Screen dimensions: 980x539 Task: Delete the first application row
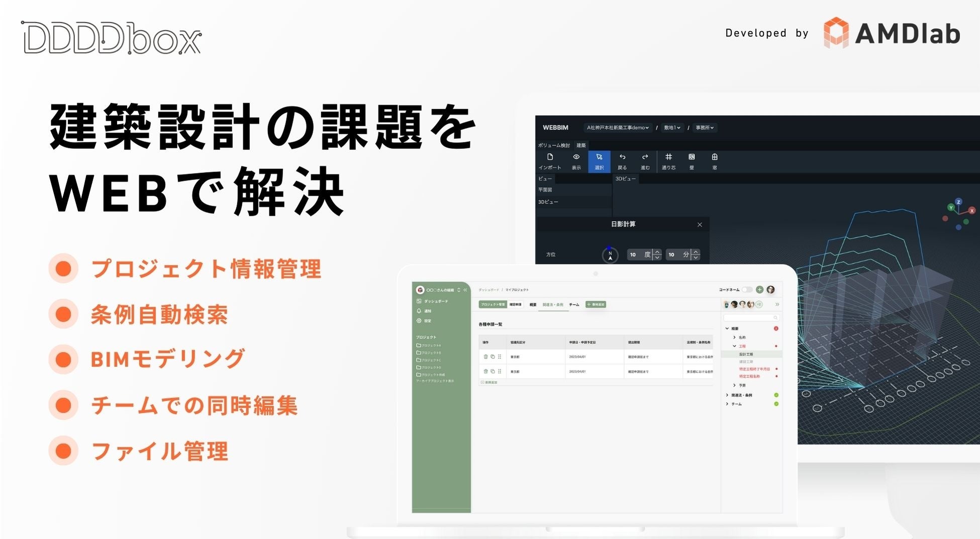tap(485, 357)
